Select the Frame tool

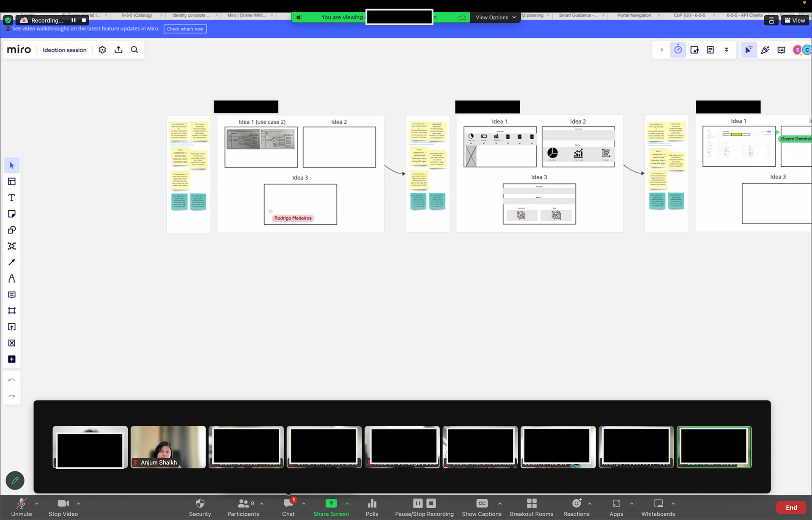click(x=12, y=311)
